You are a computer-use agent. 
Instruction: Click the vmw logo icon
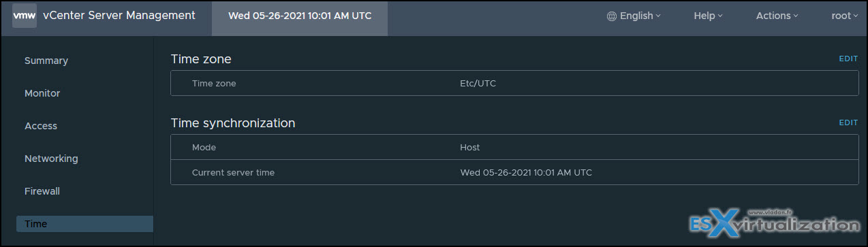click(25, 16)
